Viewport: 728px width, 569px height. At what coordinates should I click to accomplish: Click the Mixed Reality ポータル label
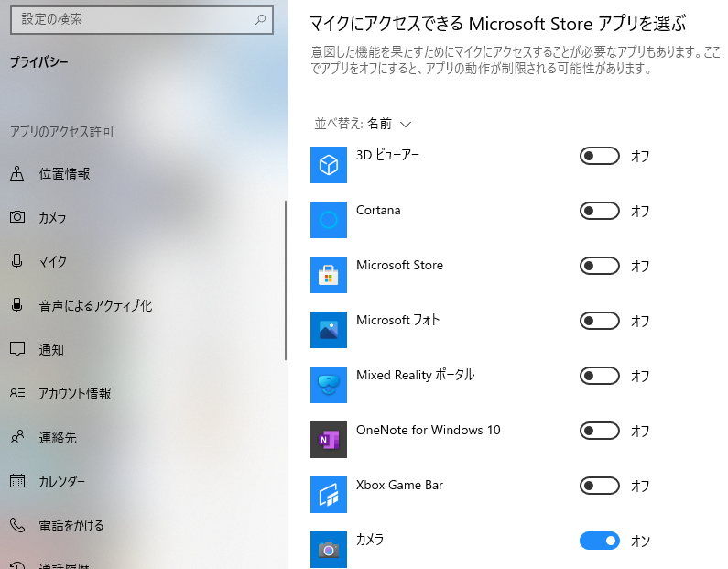(x=415, y=375)
